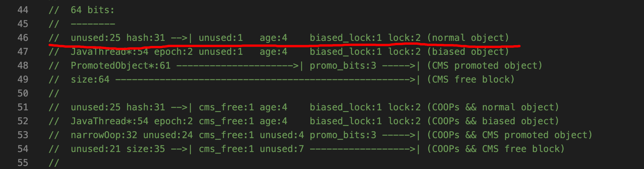This screenshot has width=644, height=169.
Task: Click line number 48 in the gutter
Action: point(23,66)
